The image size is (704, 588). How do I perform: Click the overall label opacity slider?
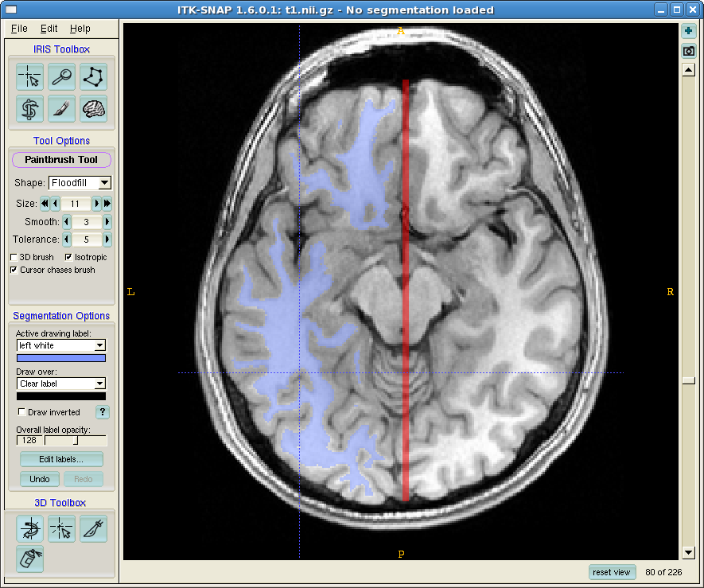point(76,441)
